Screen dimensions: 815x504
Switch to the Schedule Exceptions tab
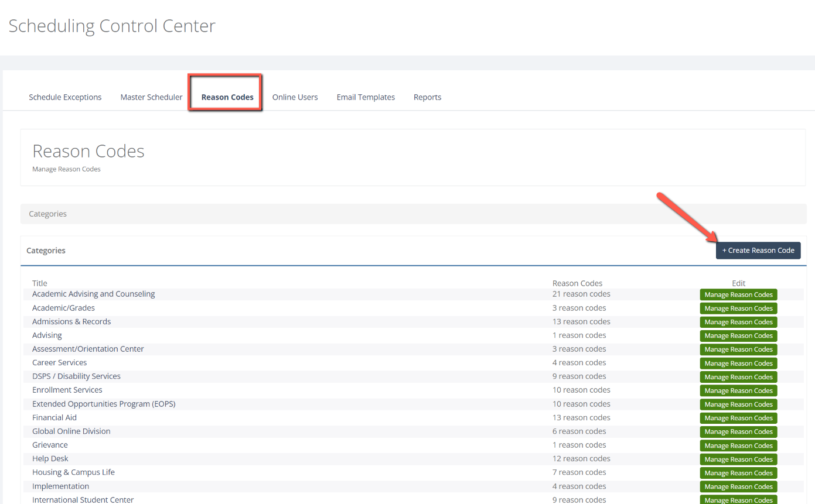coord(64,97)
